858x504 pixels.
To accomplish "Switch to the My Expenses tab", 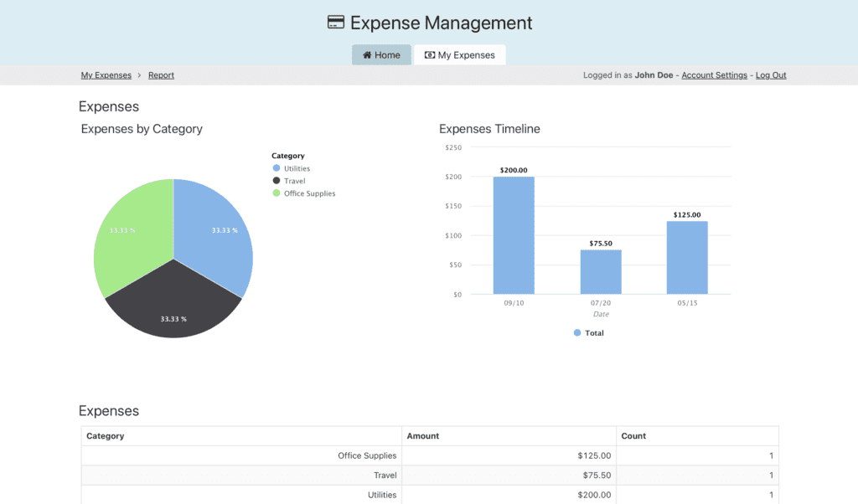I will click(459, 55).
